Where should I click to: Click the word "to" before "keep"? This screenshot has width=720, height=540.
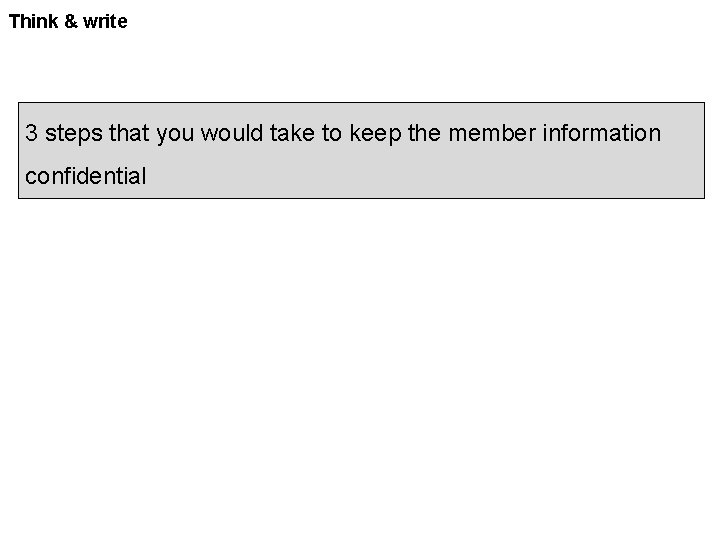click(331, 133)
